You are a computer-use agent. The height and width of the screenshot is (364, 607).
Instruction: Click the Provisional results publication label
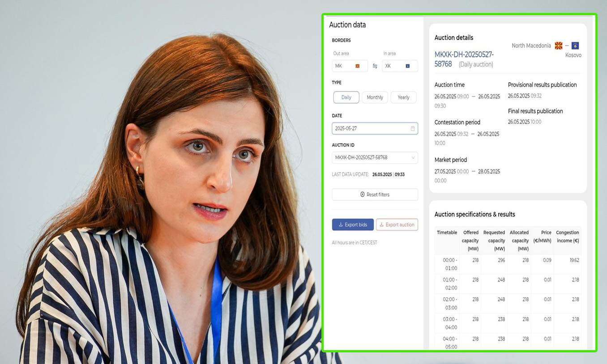(542, 85)
